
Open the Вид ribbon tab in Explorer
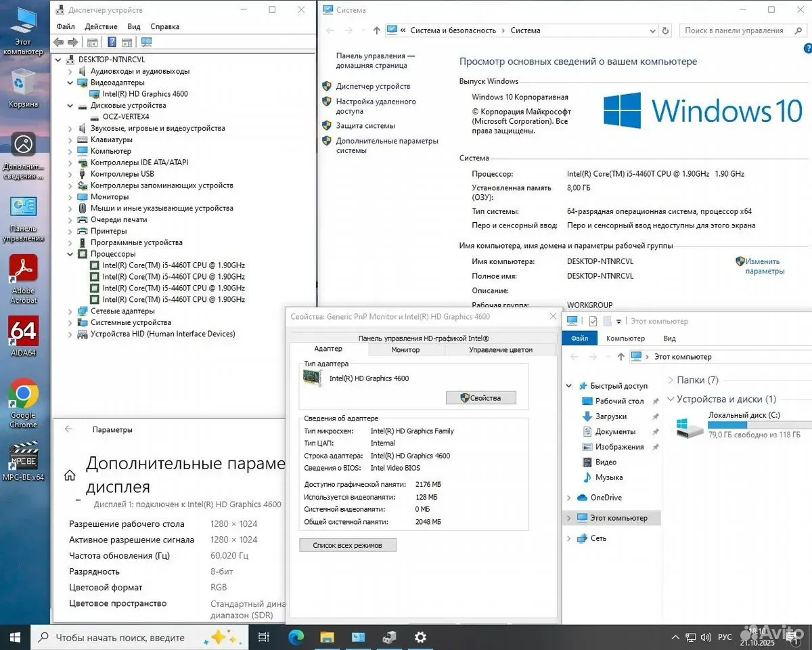pyautogui.click(x=669, y=338)
